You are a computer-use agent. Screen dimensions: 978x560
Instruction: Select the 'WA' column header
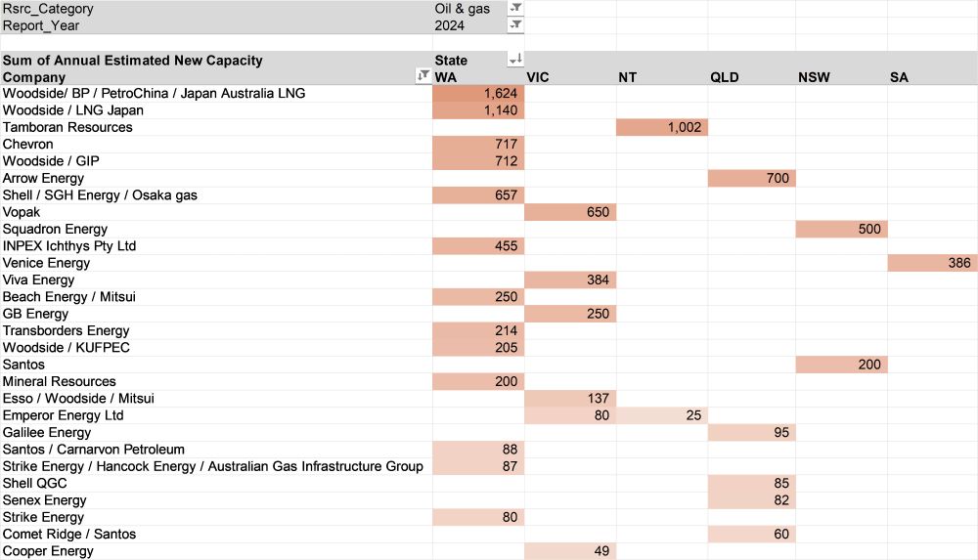click(478, 76)
